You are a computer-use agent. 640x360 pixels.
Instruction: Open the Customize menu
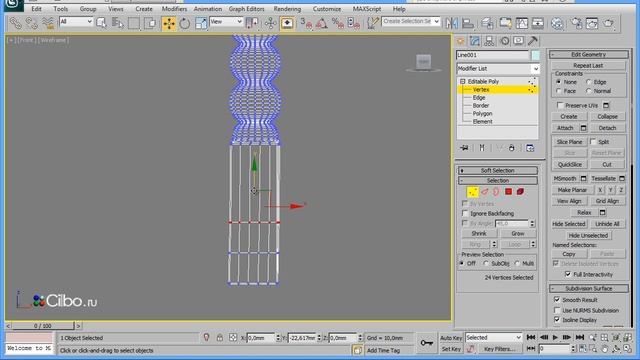327,9
